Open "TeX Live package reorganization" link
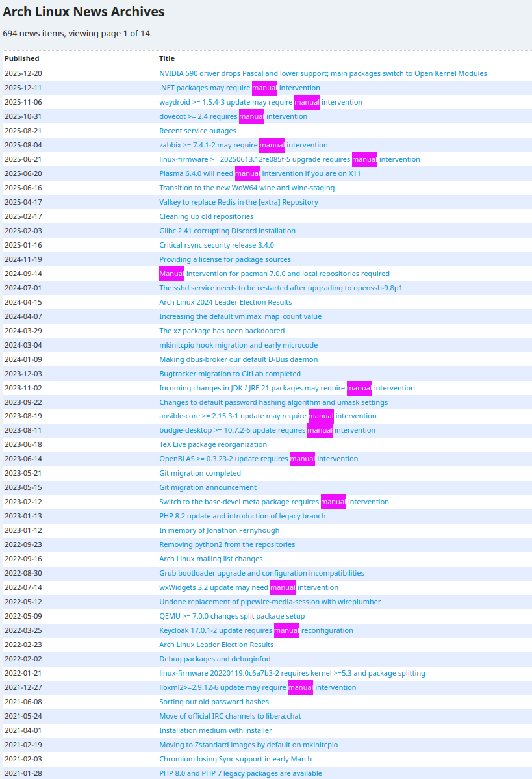The image size is (532, 779). (213, 444)
